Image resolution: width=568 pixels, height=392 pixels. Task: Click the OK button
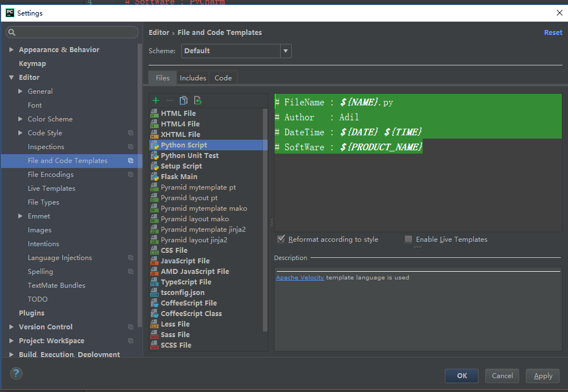[461, 376]
